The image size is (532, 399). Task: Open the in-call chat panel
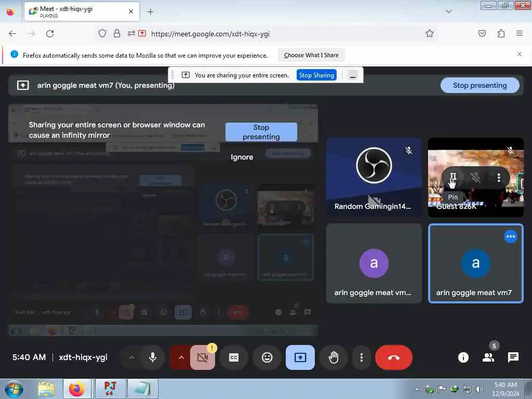513,357
